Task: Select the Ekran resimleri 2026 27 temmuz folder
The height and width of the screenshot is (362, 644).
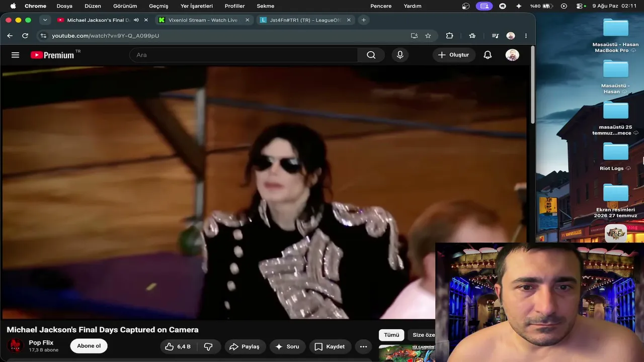Action: (615, 201)
